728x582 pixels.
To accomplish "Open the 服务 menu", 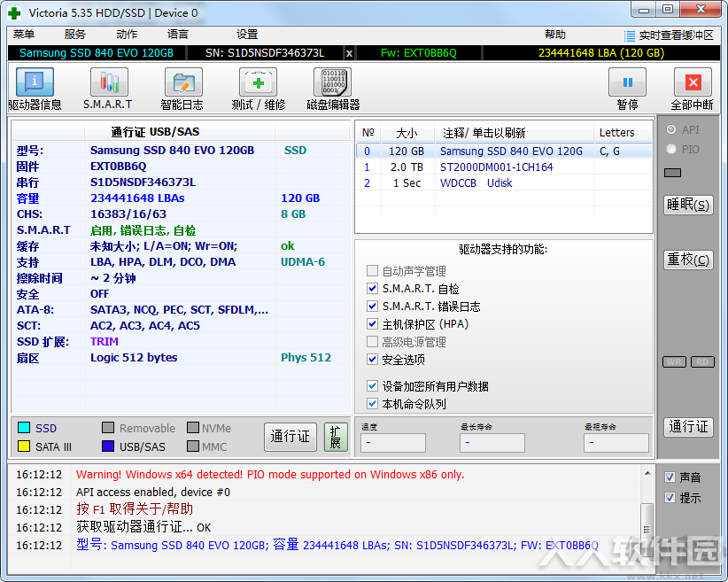I will tap(74, 35).
